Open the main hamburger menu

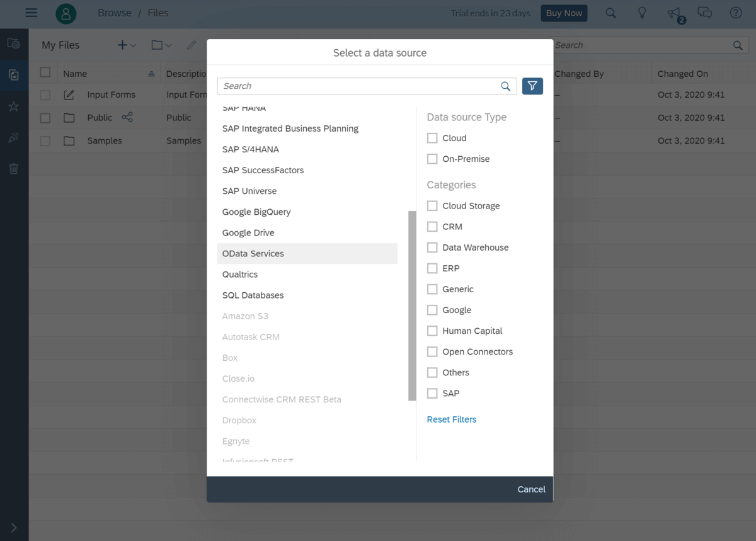pyautogui.click(x=31, y=13)
